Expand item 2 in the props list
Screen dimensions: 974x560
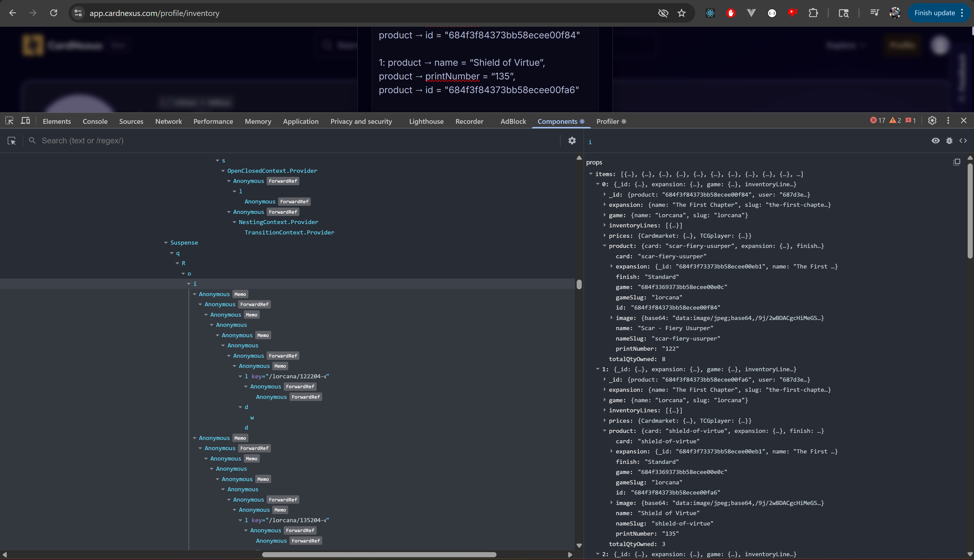(598, 554)
